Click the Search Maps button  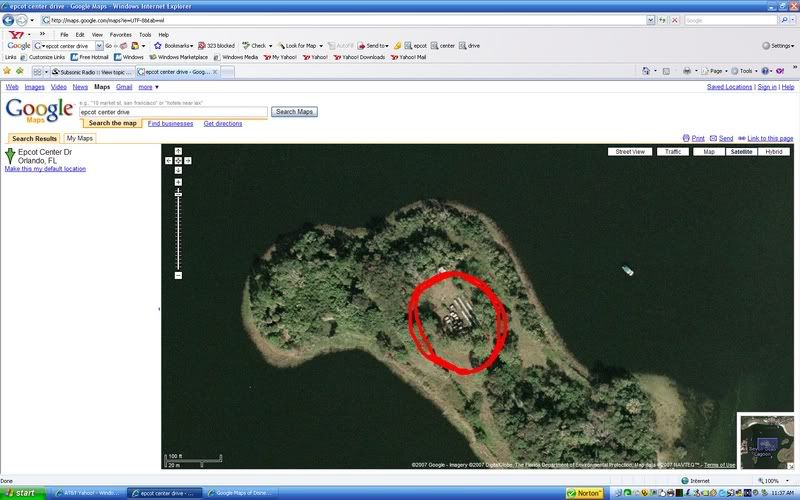click(294, 112)
